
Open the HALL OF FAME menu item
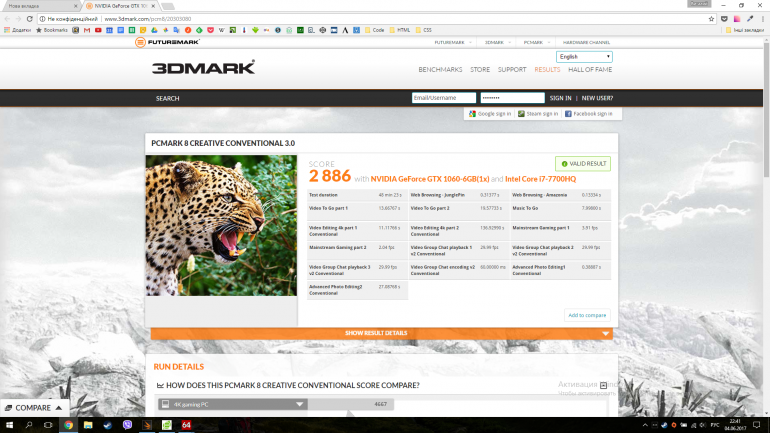pos(590,70)
